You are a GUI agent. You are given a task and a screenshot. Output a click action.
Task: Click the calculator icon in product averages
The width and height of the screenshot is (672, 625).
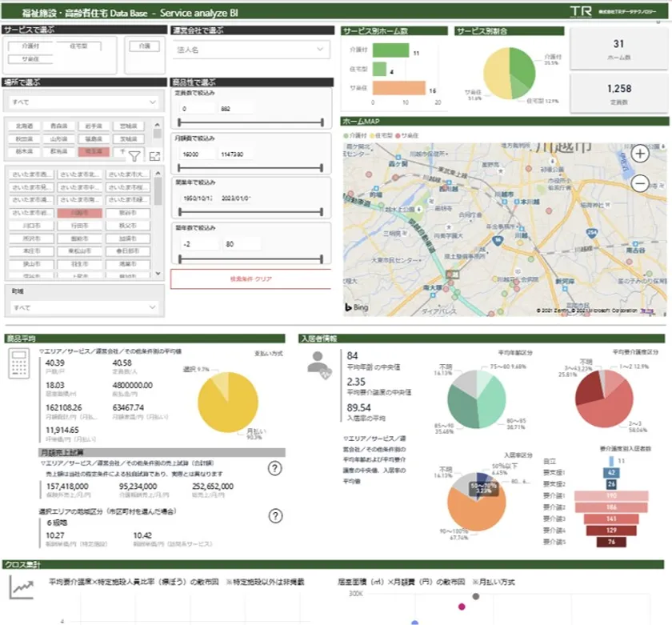[x=19, y=363]
